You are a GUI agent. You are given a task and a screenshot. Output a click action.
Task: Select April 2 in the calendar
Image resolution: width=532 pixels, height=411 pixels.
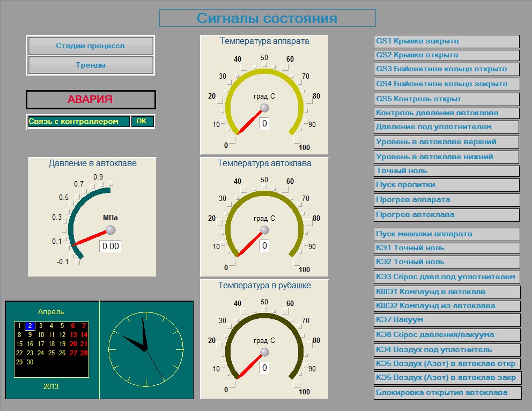(x=31, y=325)
